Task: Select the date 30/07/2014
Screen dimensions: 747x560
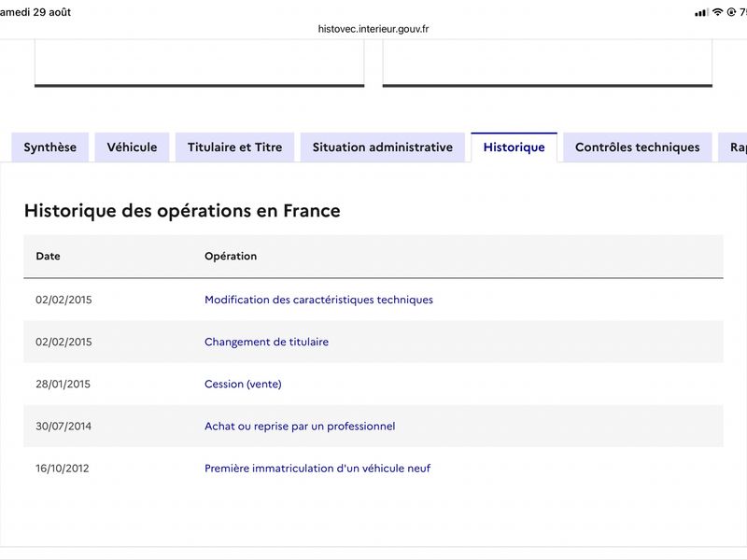Action: [x=63, y=427]
